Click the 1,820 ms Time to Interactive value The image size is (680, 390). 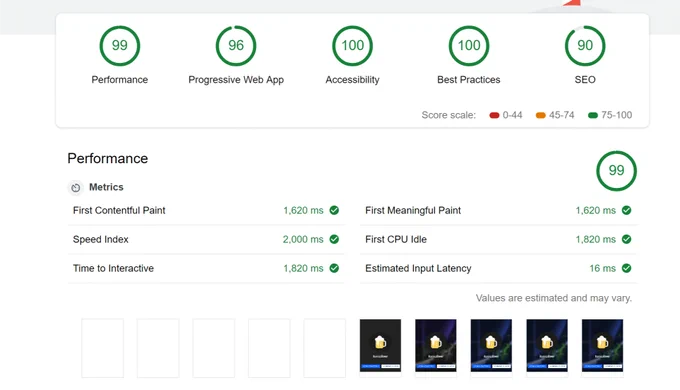pos(303,269)
